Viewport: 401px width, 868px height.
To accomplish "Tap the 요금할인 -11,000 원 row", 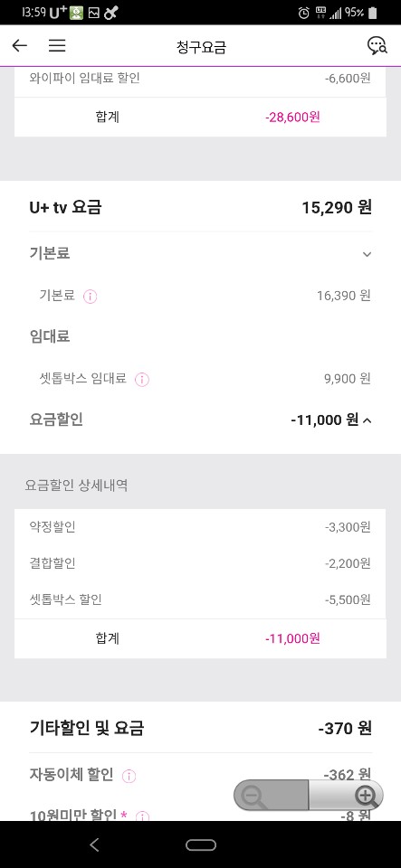I will tap(201, 420).
